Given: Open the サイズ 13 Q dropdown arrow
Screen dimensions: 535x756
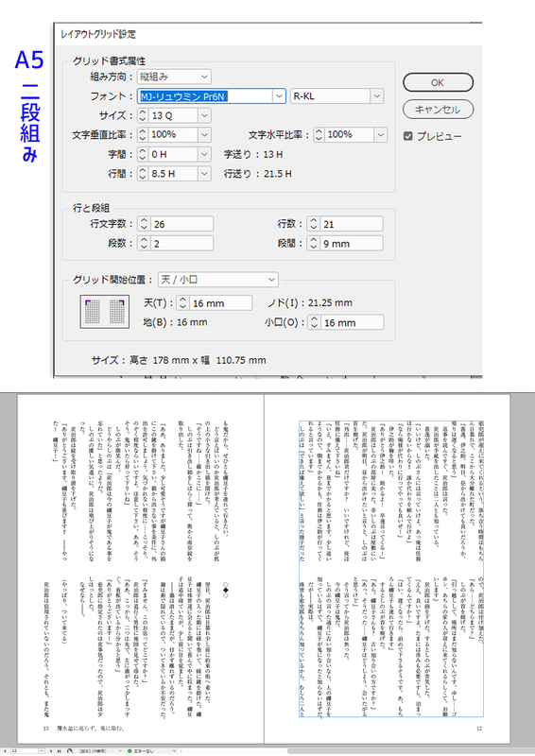Looking at the screenshot, I should (x=204, y=115).
